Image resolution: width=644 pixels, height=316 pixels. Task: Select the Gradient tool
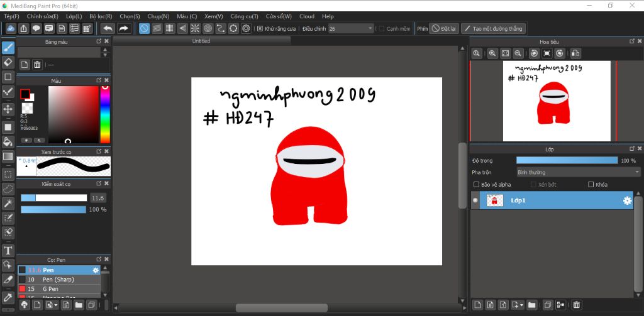(8, 156)
